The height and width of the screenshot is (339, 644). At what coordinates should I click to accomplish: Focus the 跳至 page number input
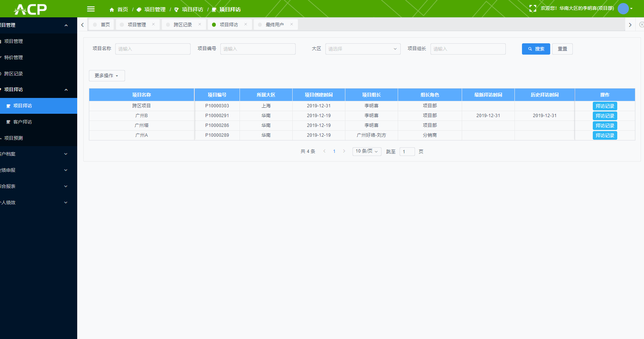407,152
